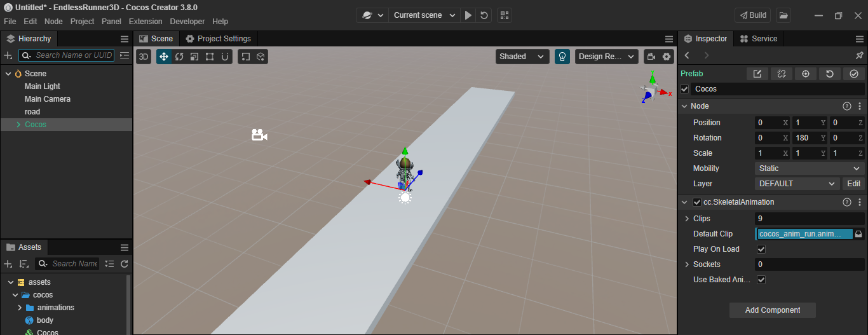Viewport: 868px width, 335px height.
Task: Open the File menu
Action: (x=10, y=22)
